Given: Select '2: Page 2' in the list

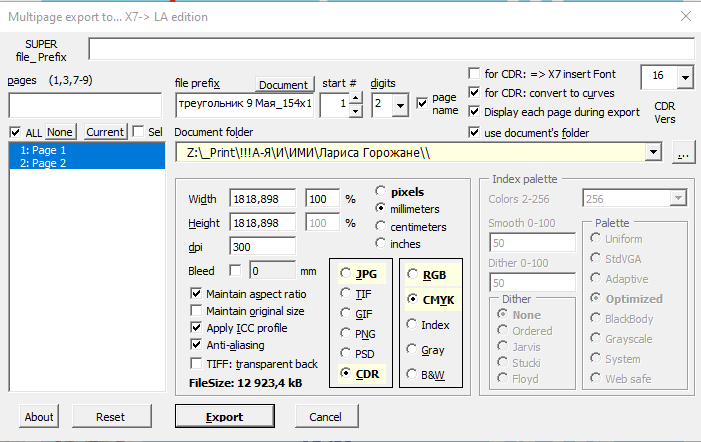Looking at the screenshot, I should click(x=87, y=163).
